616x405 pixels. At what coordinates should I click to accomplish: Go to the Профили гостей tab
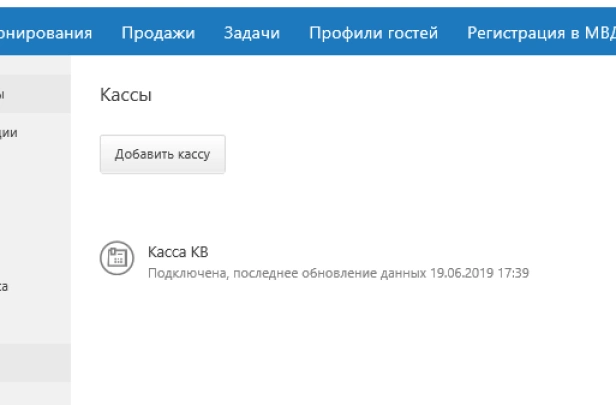pyautogui.click(x=373, y=33)
